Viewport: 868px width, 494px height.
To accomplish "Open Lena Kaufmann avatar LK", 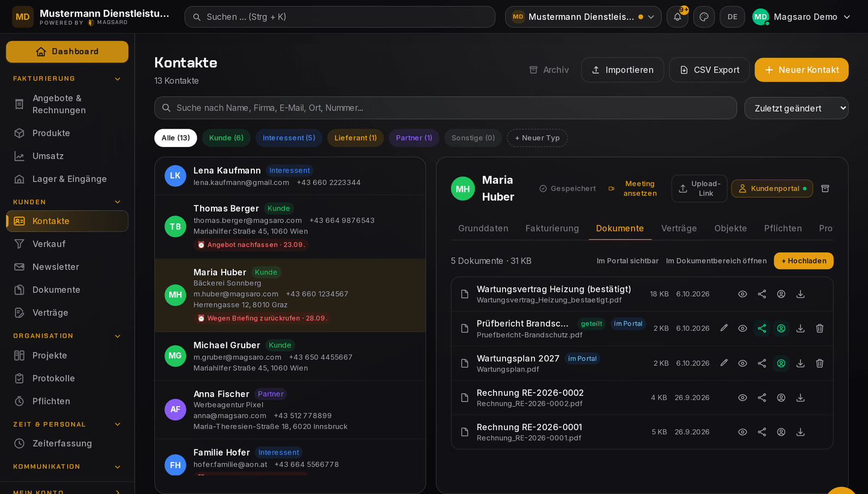I will [175, 176].
